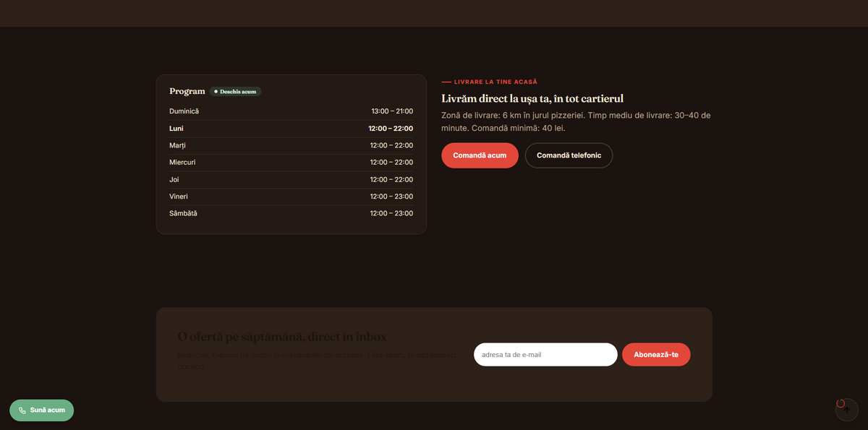The width and height of the screenshot is (868, 430).
Task: Click the Livrăm direct la ușa ta heading
Action: tap(532, 99)
